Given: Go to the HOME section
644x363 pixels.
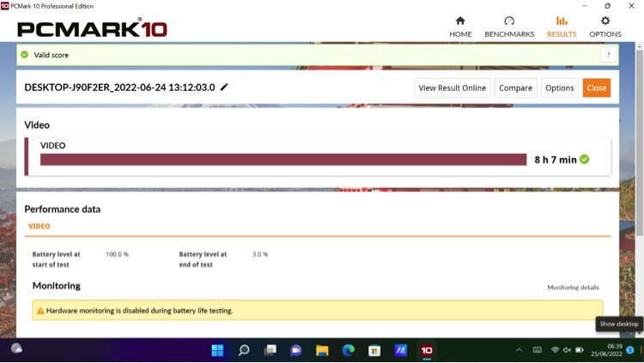Looking at the screenshot, I should 460,27.
